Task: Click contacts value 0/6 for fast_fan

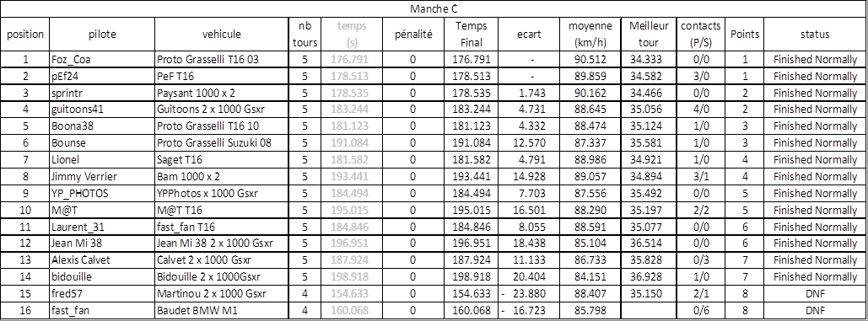Action: [x=701, y=311]
